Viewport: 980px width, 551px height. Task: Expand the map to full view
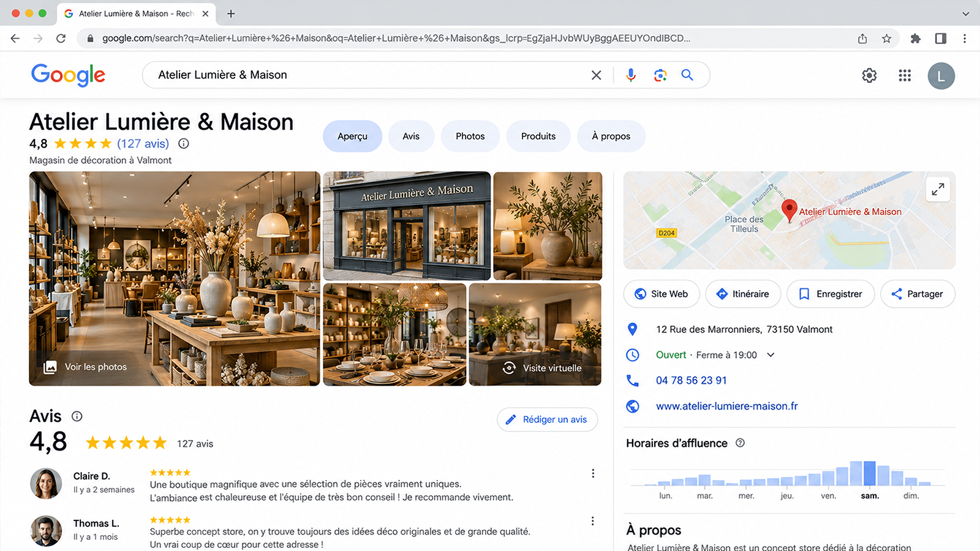[x=938, y=189]
